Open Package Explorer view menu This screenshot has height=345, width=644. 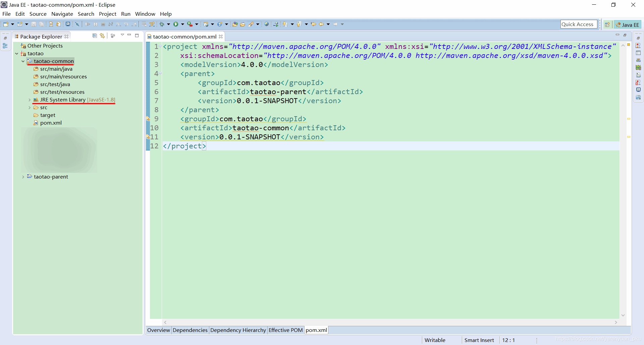(122, 35)
